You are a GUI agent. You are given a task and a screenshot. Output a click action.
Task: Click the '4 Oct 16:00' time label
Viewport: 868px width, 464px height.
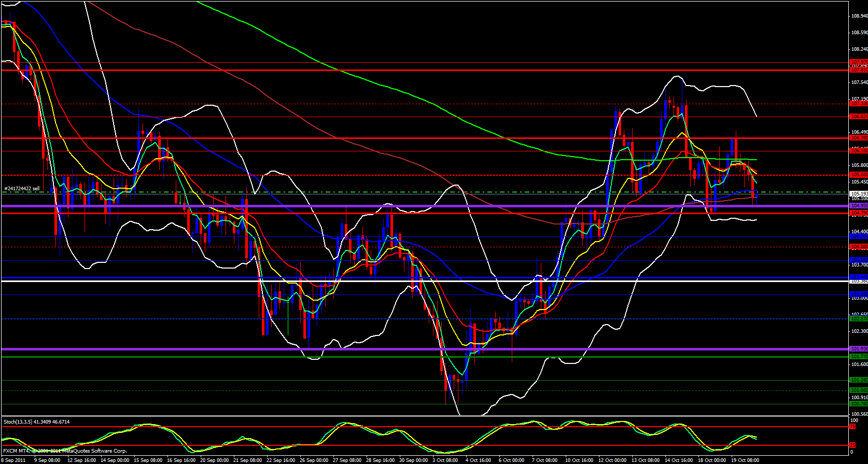point(479,460)
